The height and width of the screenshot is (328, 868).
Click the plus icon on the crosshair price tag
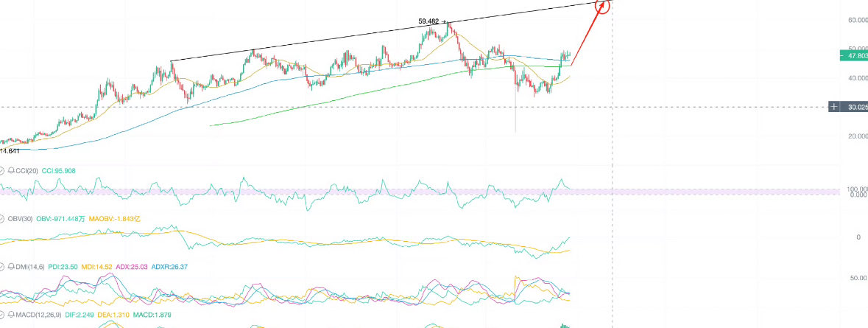(834, 107)
